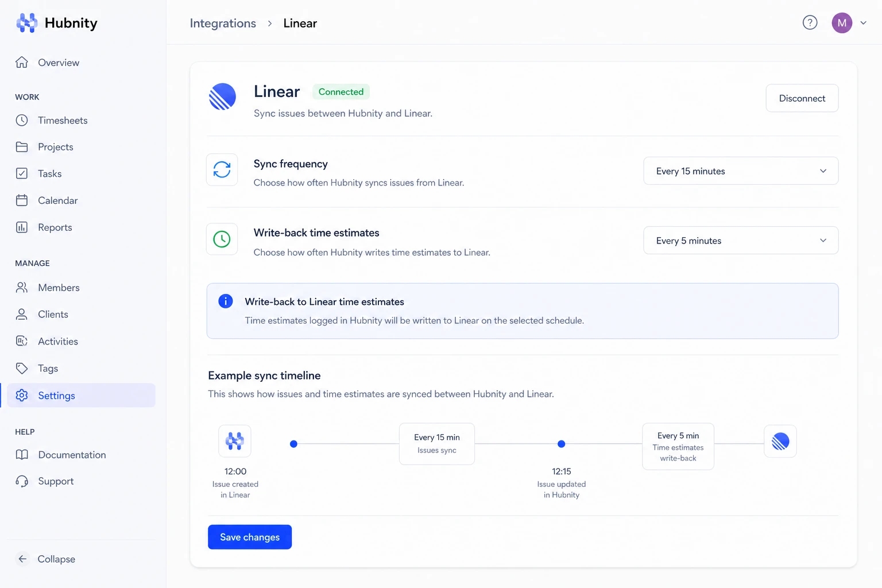Click the Tags label icon

22,368
